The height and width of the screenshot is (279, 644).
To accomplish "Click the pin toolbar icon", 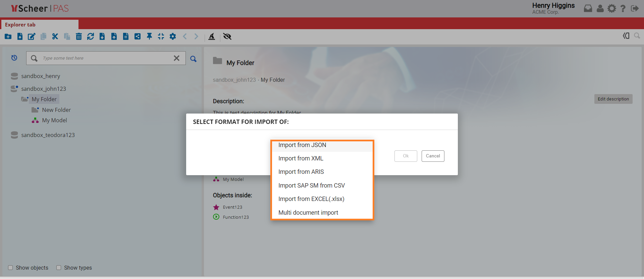I will coord(149,37).
